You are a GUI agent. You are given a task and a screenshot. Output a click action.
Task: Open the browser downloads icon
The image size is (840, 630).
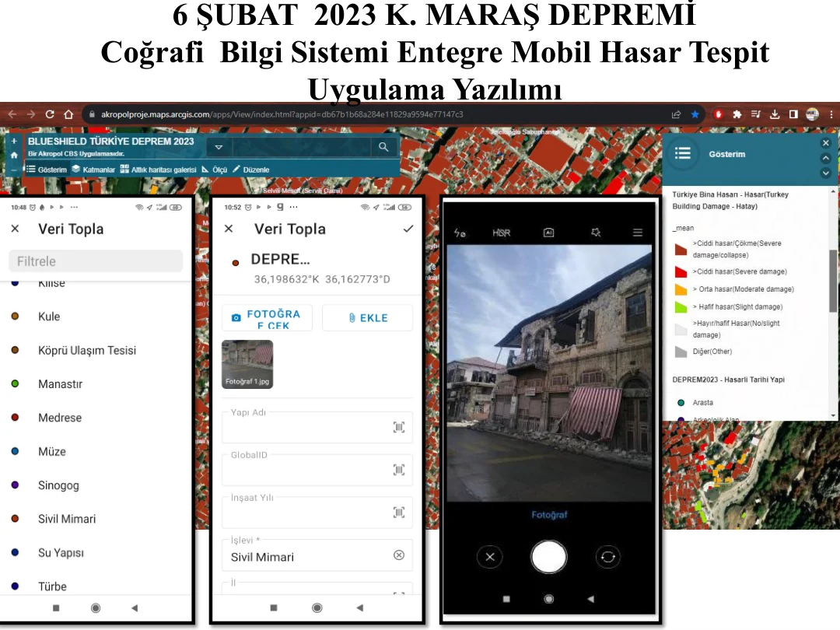775,114
